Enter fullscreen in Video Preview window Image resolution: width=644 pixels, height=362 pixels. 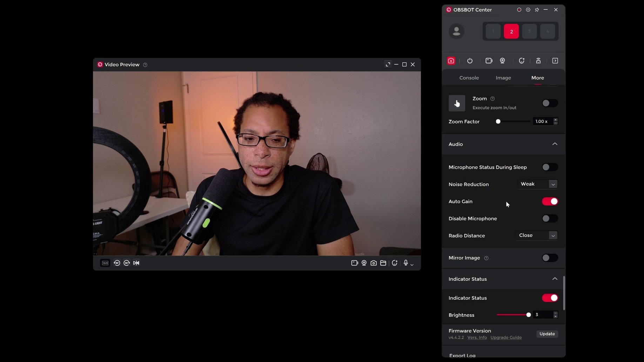[x=388, y=64]
